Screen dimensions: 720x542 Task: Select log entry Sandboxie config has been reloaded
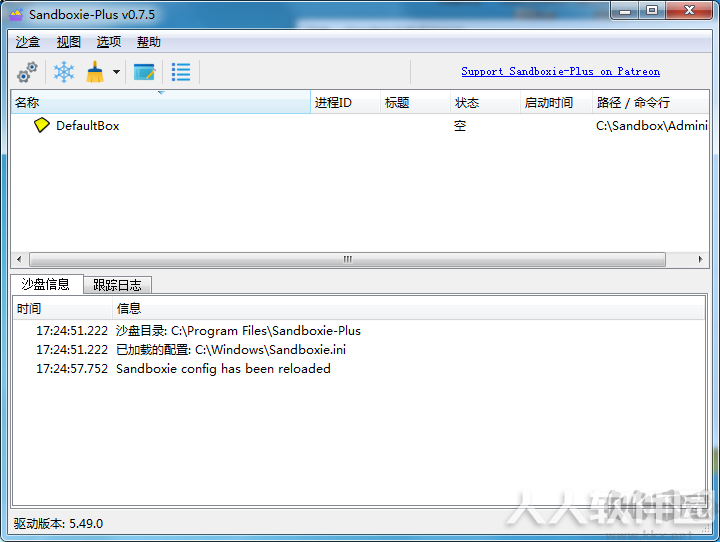click(x=359, y=368)
